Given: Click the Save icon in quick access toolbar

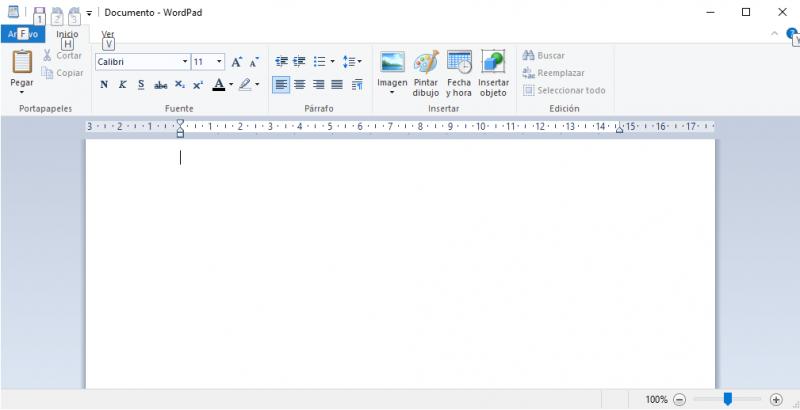Looking at the screenshot, I should click(x=39, y=12).
